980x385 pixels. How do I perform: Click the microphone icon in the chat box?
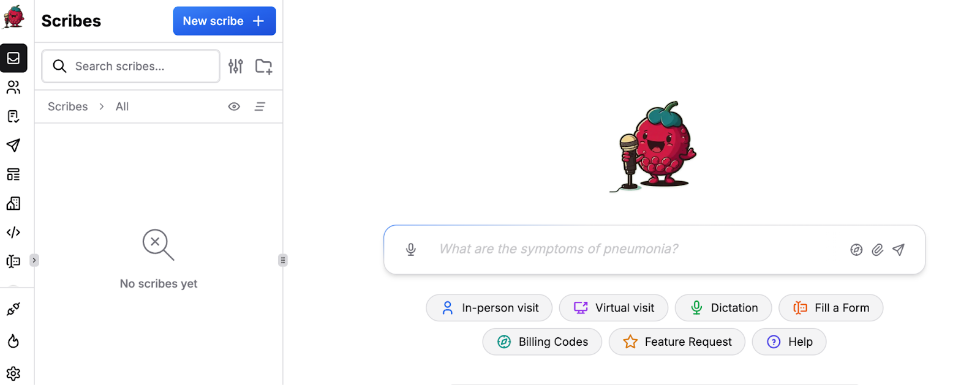pyautogui.click(x=410, y=249)
